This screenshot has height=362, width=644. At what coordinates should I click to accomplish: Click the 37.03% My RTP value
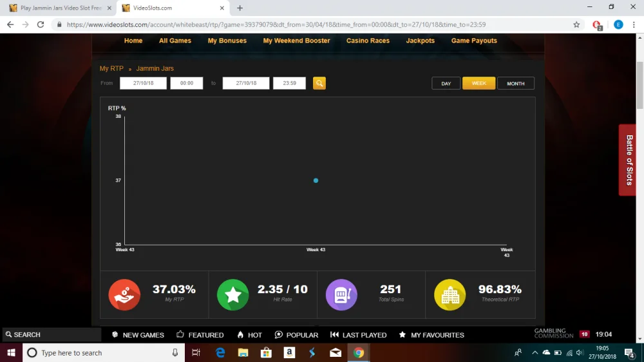tap(174, 289)
